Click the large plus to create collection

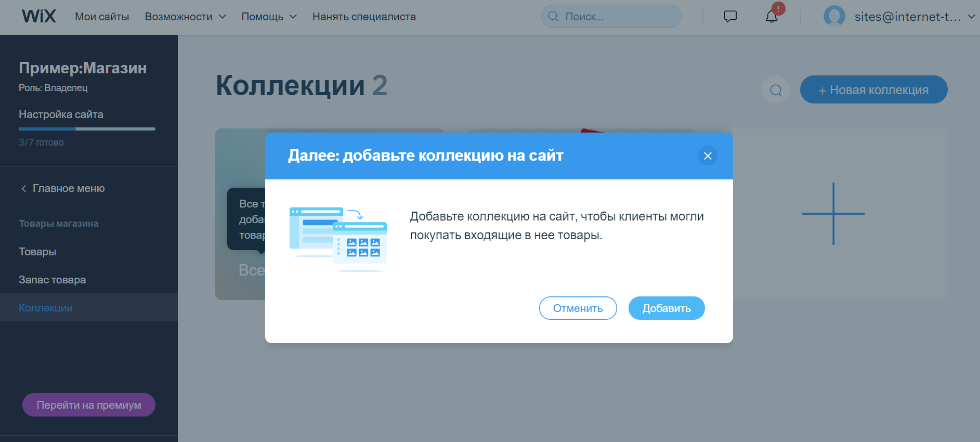[x=833, y=214]
